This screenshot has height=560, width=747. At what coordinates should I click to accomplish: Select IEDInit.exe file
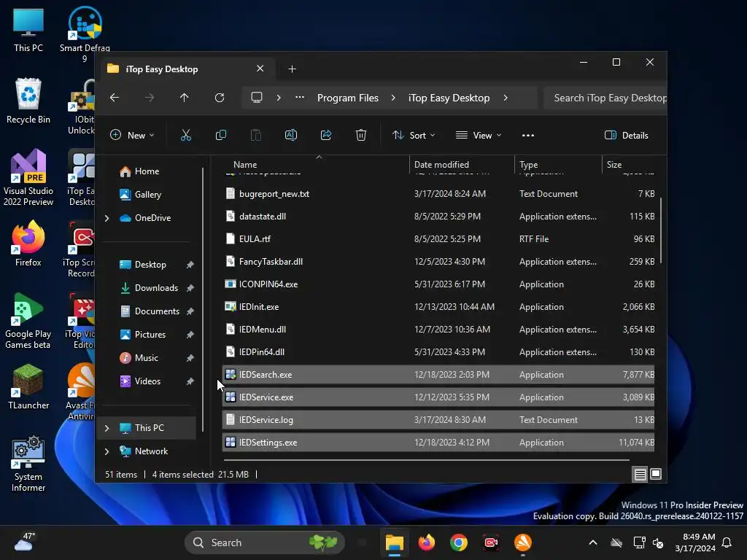[x=438, y=307]
